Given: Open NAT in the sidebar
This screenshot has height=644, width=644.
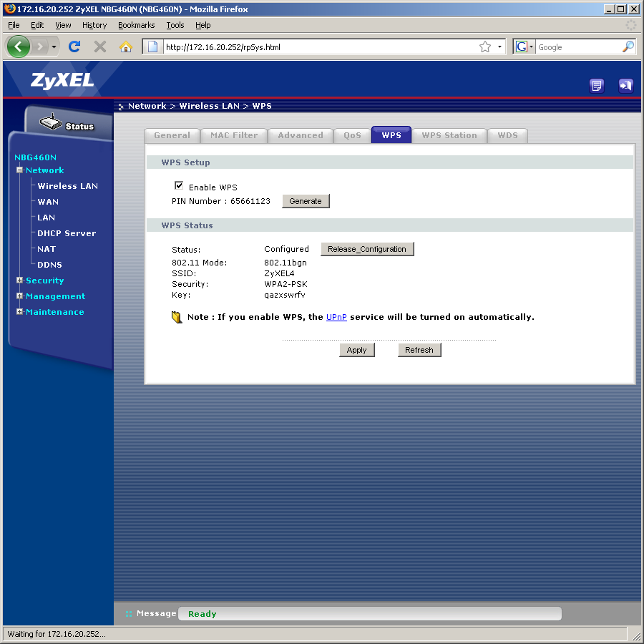Looking at the screenshot, I should tap(47, 249).
